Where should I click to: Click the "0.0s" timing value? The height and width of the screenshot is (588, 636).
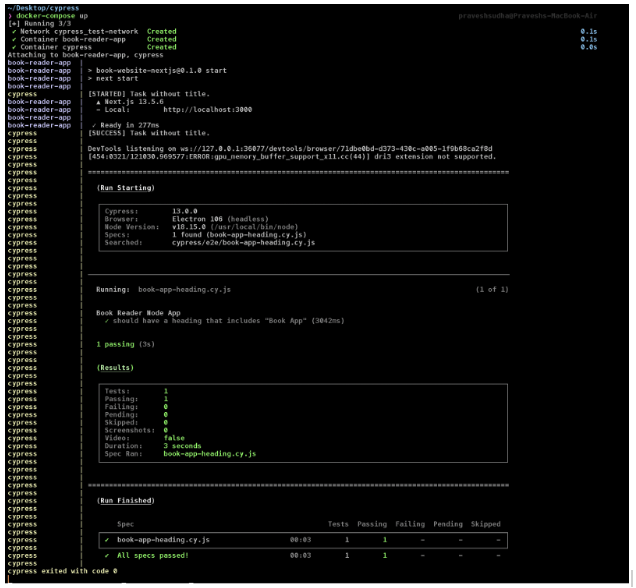589,47
